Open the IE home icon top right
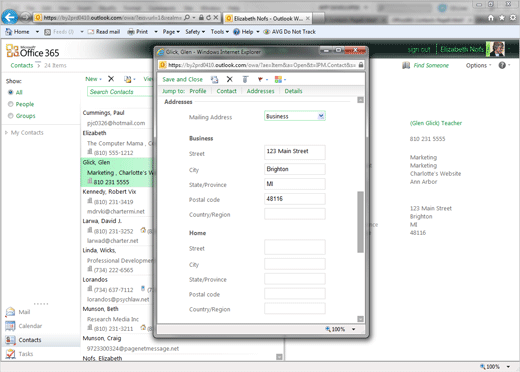The width and height of the screenshot is (520, 372). tap(491, 18)
